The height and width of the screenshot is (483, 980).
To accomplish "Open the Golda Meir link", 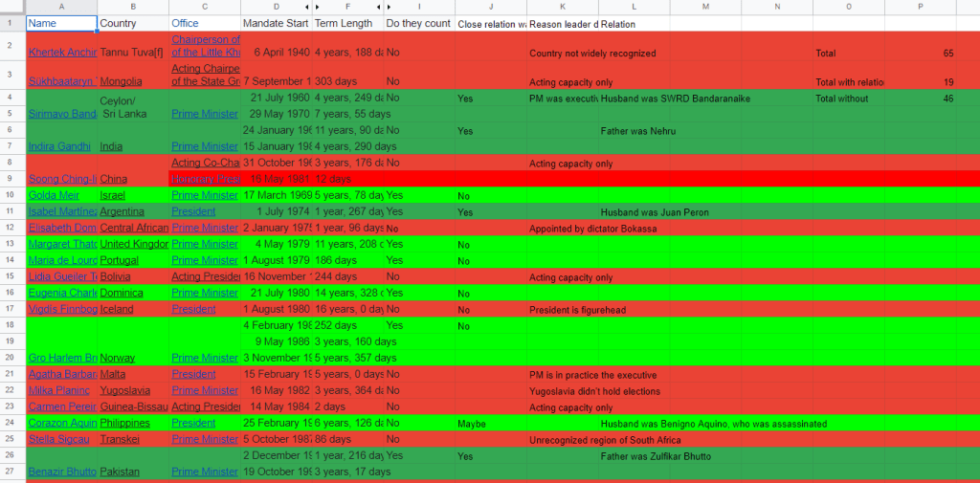I will [55, 195].
